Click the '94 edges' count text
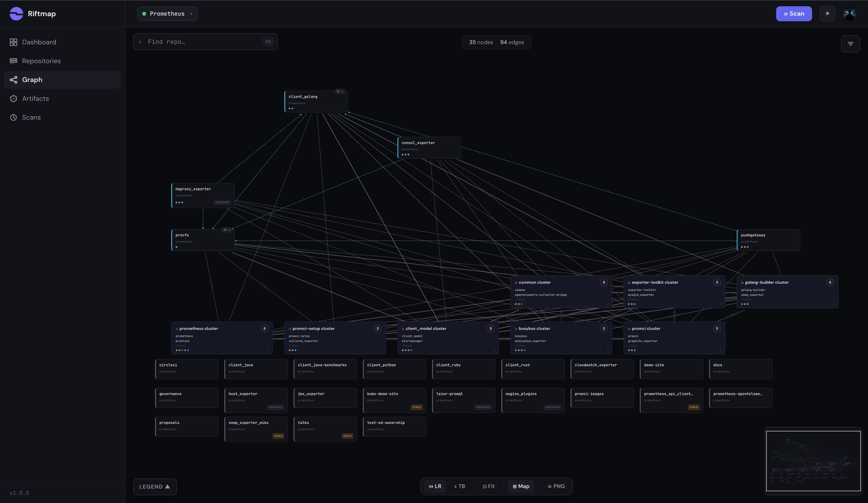This screenshot has height=503, width=868. (x=512, y=42)
